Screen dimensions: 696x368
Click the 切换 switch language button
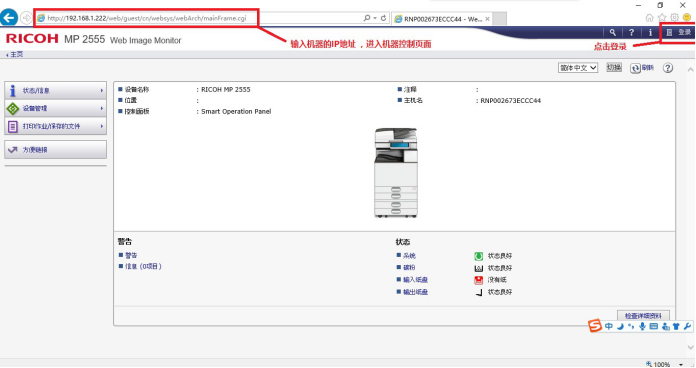click(614, 67)
